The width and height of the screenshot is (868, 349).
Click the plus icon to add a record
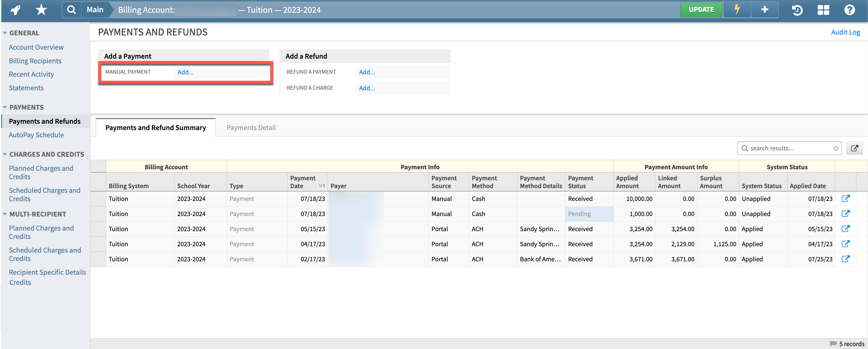click(x=764, y=10)
